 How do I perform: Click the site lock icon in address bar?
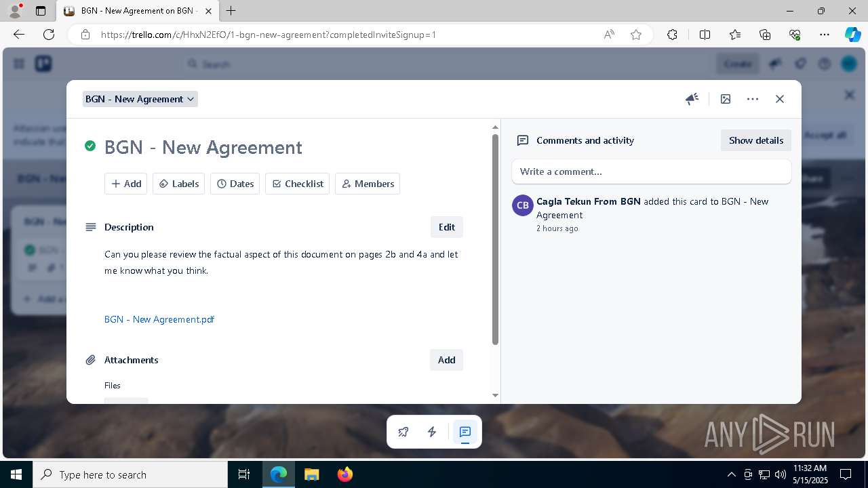85,35
